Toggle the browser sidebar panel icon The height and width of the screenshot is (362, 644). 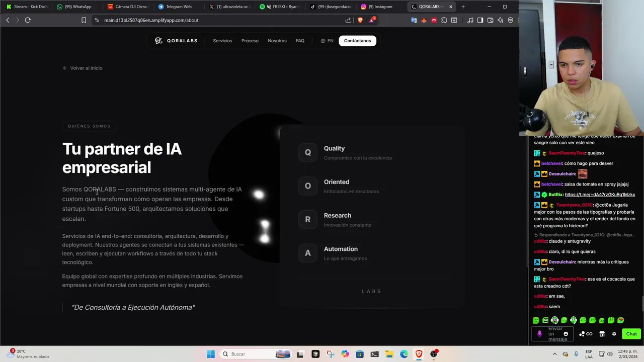pos(480,20)
